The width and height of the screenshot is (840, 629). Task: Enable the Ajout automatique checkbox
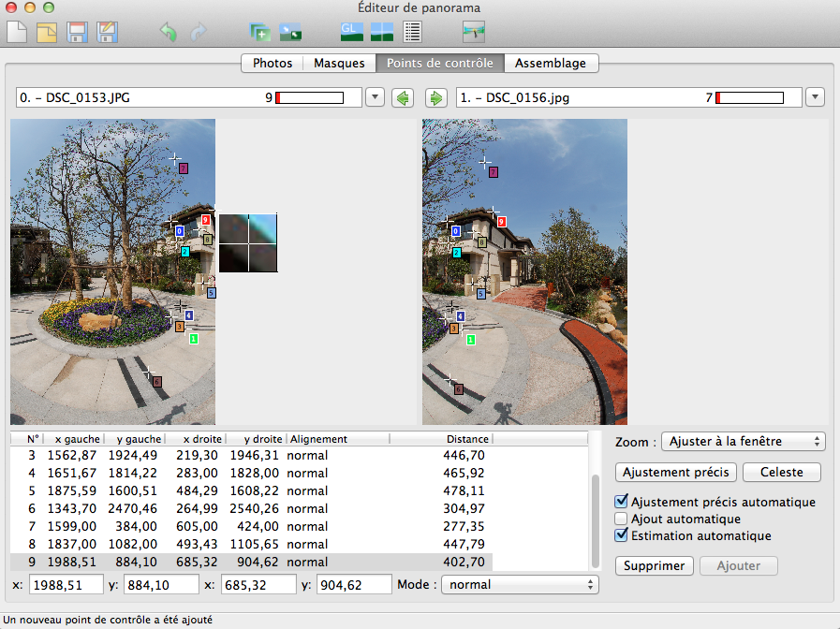pyautogui.click(x=621, y=519)
